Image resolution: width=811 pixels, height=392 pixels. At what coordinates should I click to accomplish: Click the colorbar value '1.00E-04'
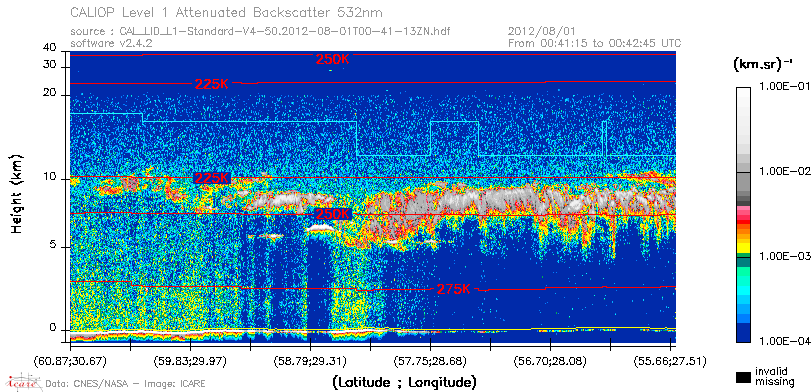point(784,341)
